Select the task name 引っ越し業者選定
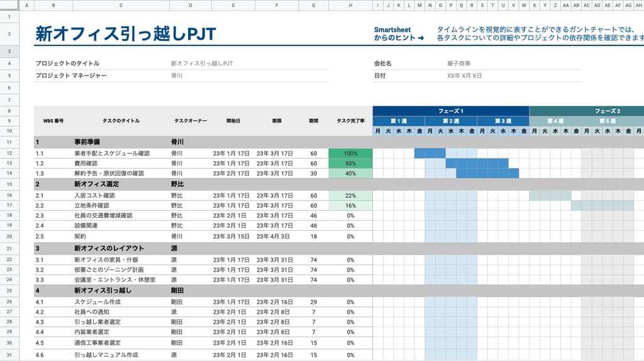644x361 pixels. pos(97,321)
